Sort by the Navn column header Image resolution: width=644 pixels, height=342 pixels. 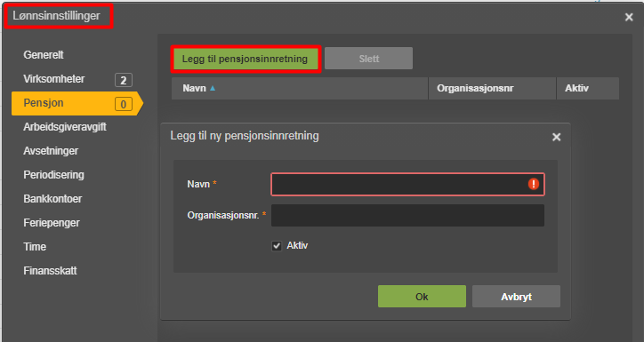tap(300, 88)
